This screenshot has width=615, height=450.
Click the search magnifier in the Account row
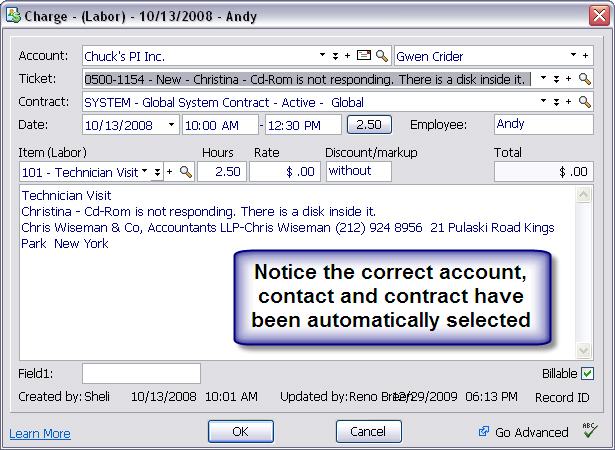pyautogui.click(x=382, y=56)
